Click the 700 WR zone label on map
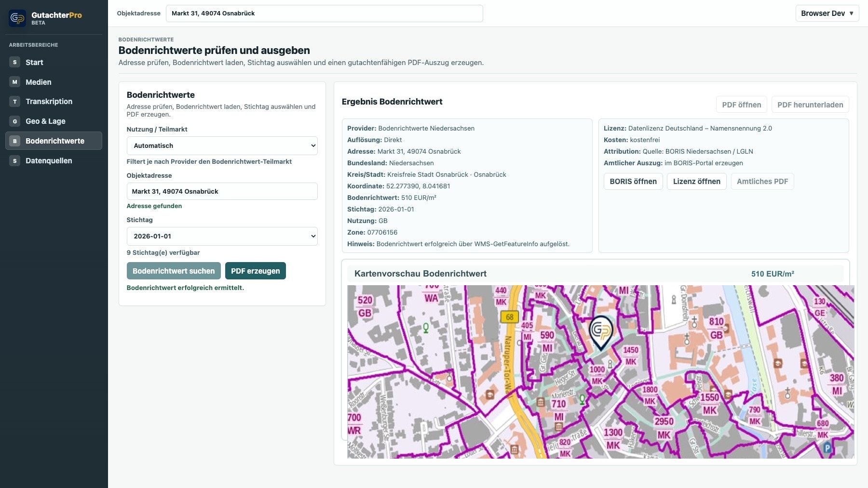 click(x=354, y=423)
